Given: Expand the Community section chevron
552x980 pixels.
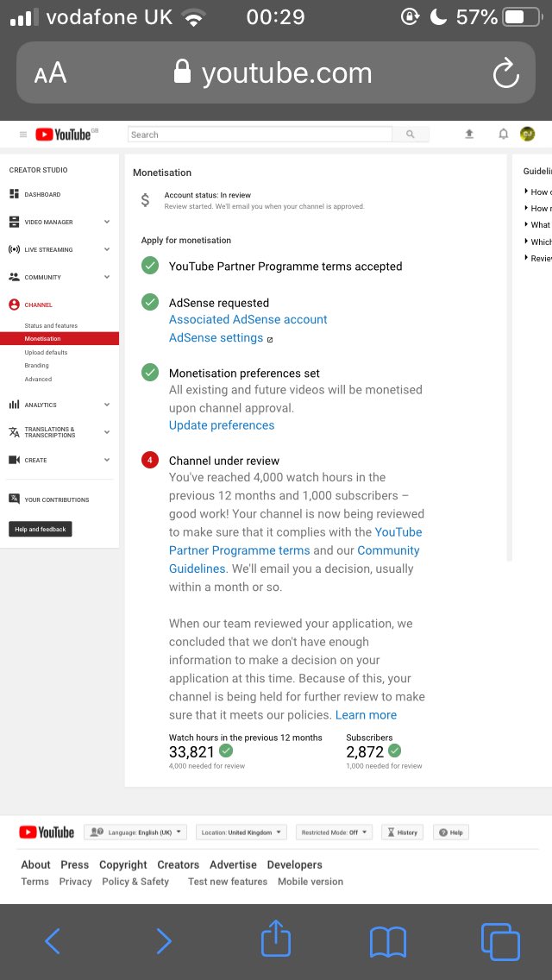Looking at the screenshot, I should [x=107, y=277].
